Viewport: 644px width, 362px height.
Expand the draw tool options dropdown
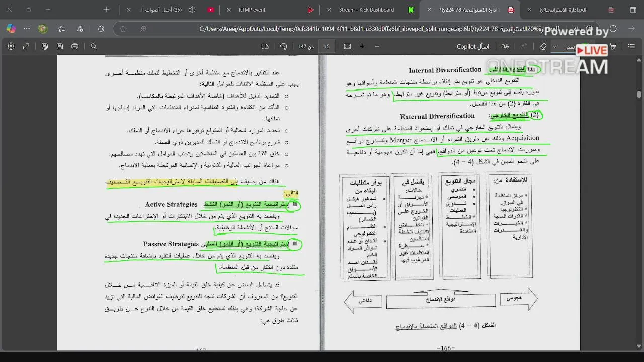coord(555,46)
